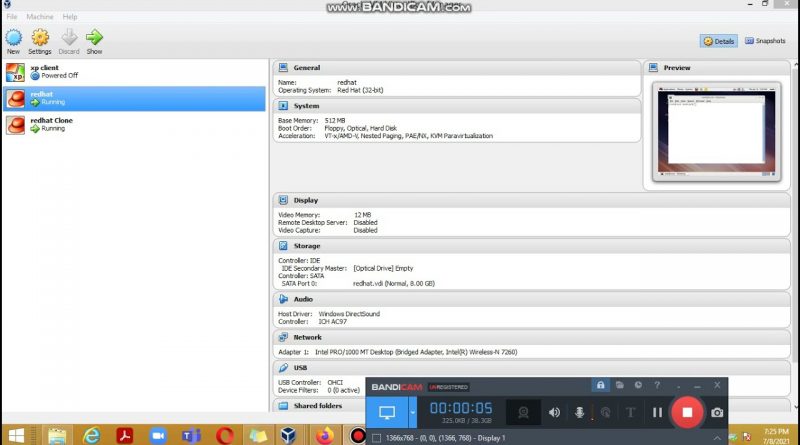The image size is (800, 445).
Task: Click the USB section icon
Action: click(283, 367)
